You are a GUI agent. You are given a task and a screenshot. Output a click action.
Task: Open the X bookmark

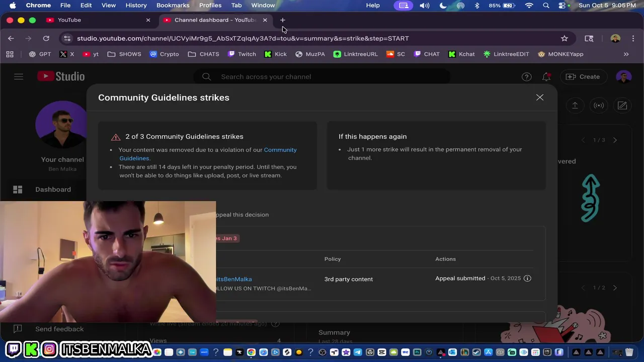(67, 54)
